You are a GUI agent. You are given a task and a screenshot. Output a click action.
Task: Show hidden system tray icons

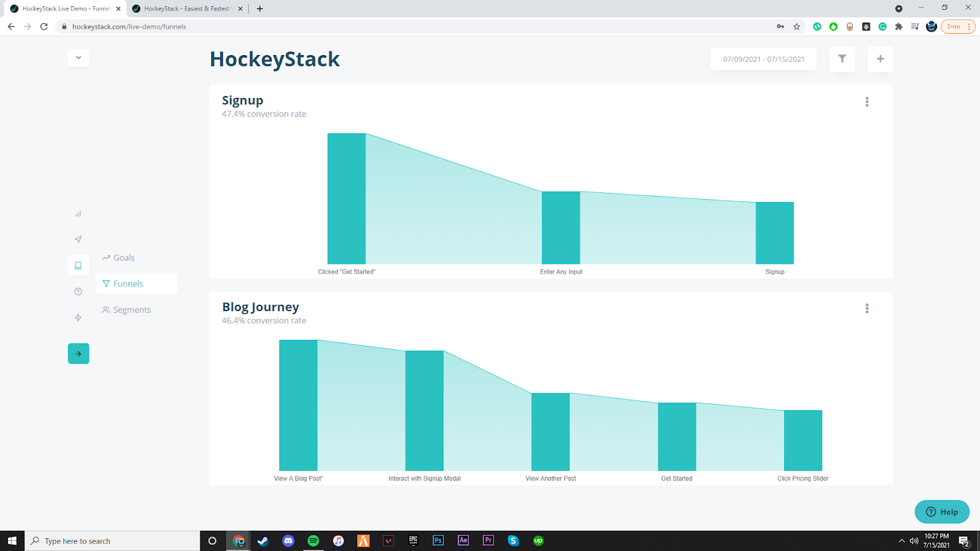point(902,541)
